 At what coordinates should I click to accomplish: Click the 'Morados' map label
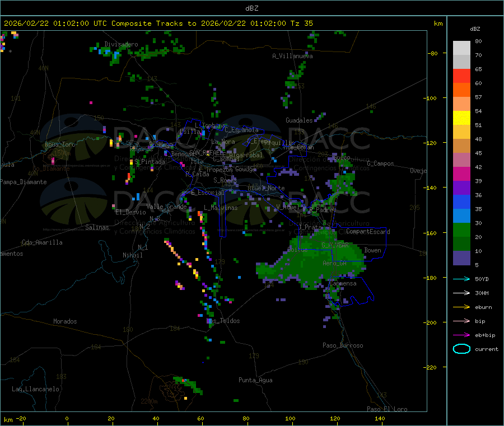click(x=65, y=321)
